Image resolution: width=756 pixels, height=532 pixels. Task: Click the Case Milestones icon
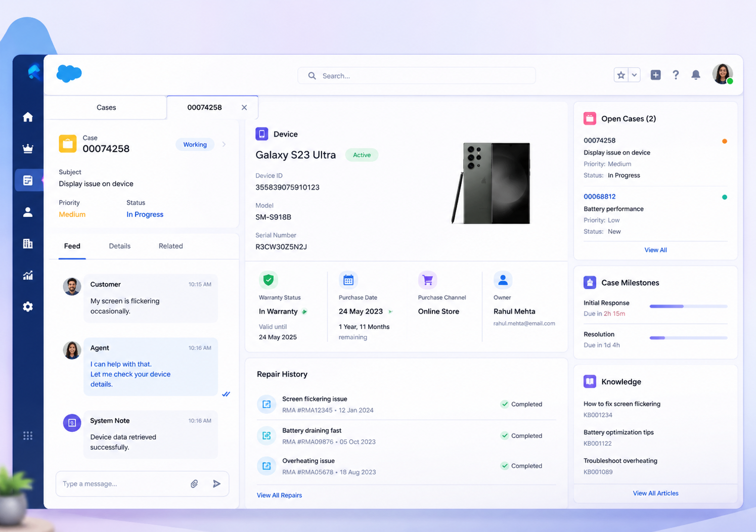click(x=590, y=283)
